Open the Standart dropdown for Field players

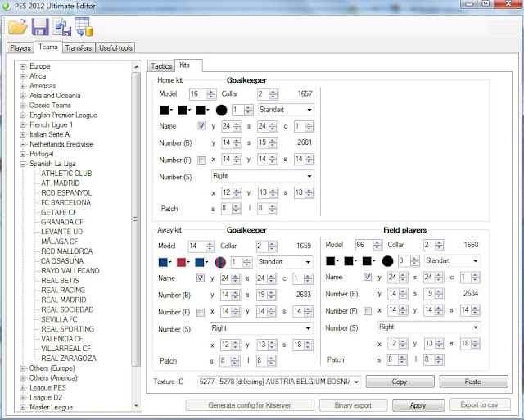click(452, 260)
